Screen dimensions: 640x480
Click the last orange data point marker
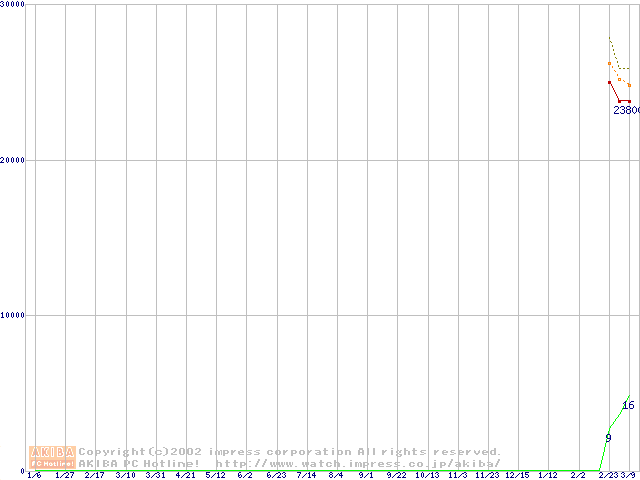coord(629,86)
